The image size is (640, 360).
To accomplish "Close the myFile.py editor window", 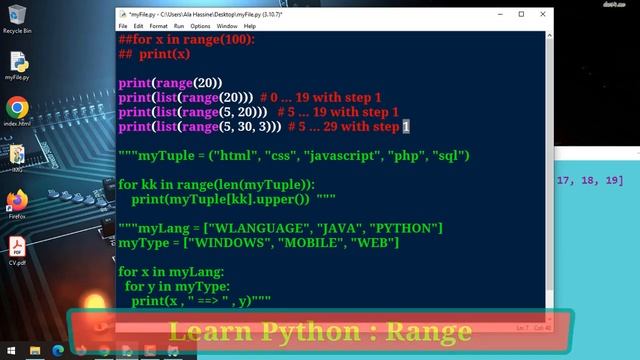I will tap(542, 14).
